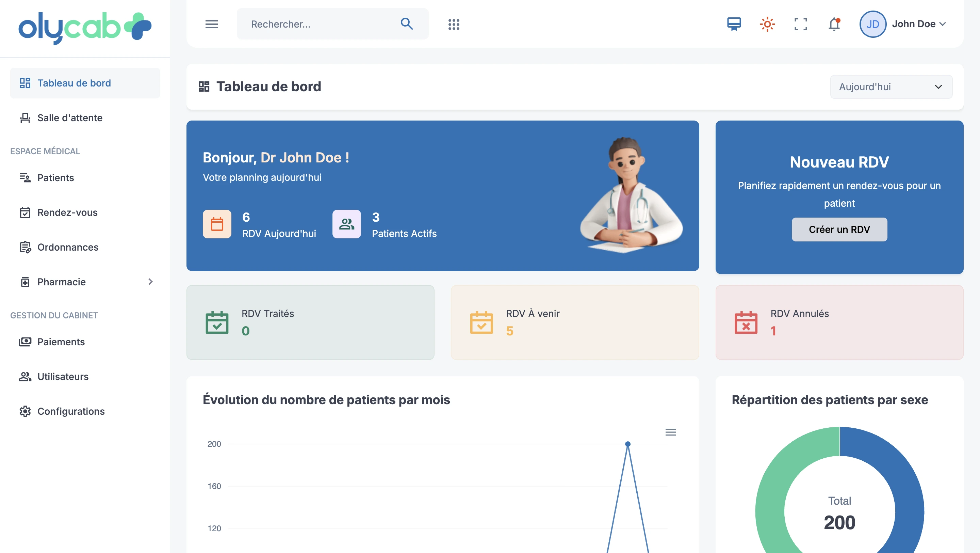The width and height of the screenshot is (980, 553).
Task: Open the Utilisateurs section
Action: click(x=62, y=376)
